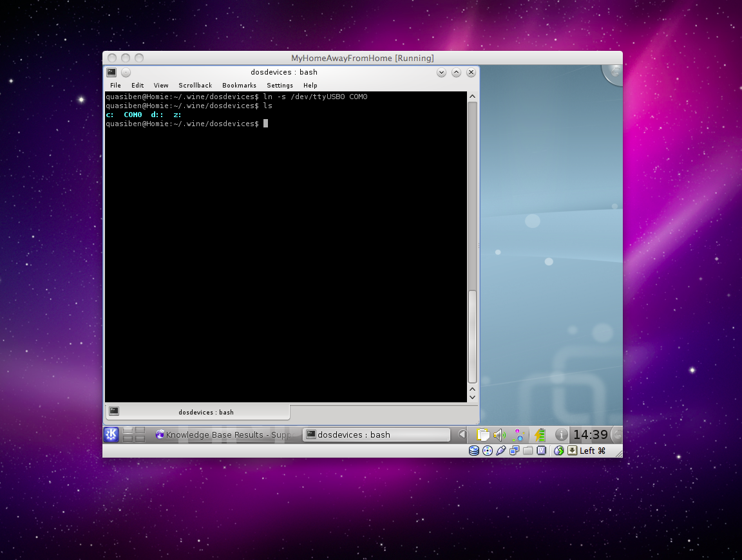
Task: Click VirtualBox mouse integration status icon
Action: pyautogui.click(x=559, y=451)
